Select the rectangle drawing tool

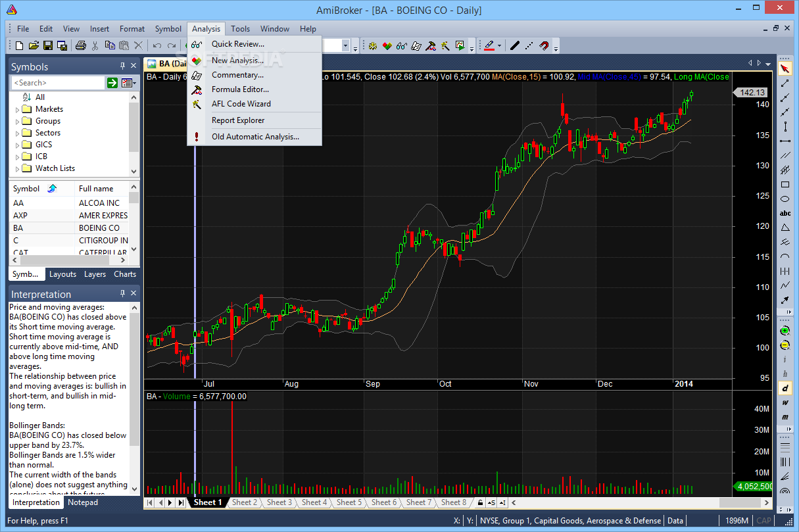tap(785, 184)
